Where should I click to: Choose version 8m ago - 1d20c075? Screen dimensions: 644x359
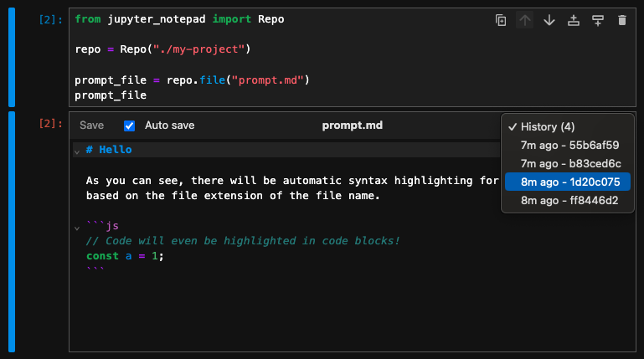(568, 182)
